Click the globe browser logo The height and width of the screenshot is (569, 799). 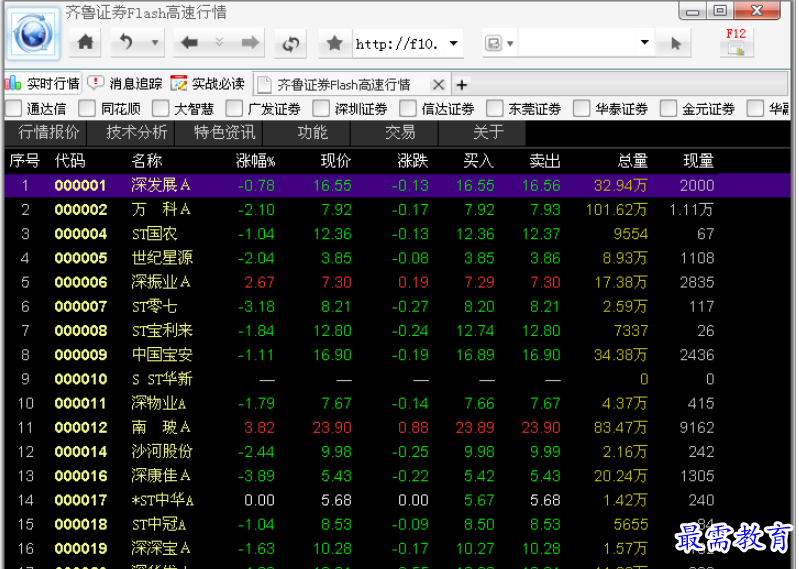tap(35, 35)
